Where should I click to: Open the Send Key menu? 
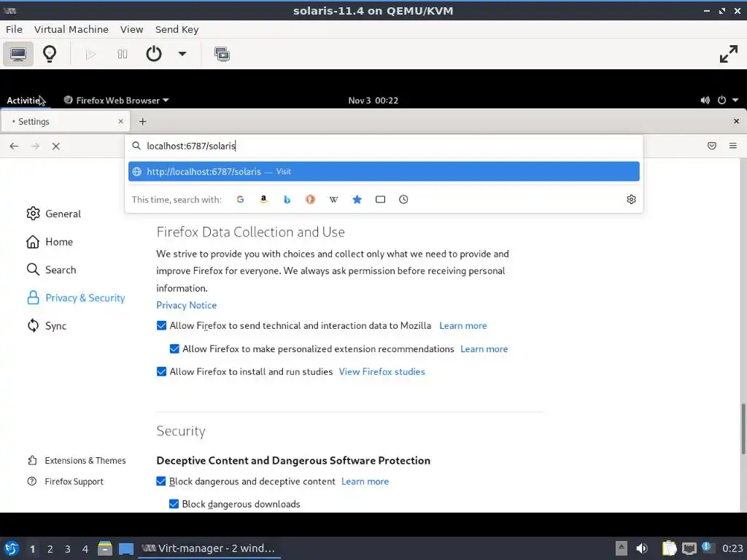click(177, 29)
